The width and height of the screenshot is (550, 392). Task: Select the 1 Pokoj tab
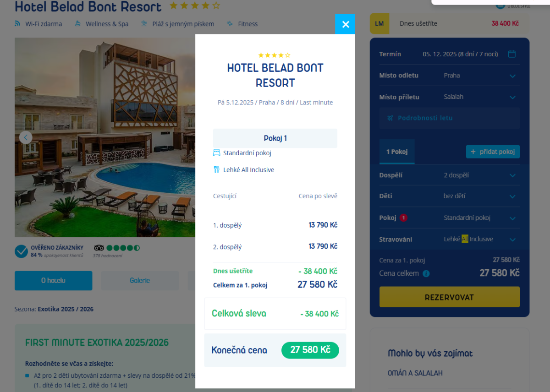pyautogui.click(x=397, y=152)
